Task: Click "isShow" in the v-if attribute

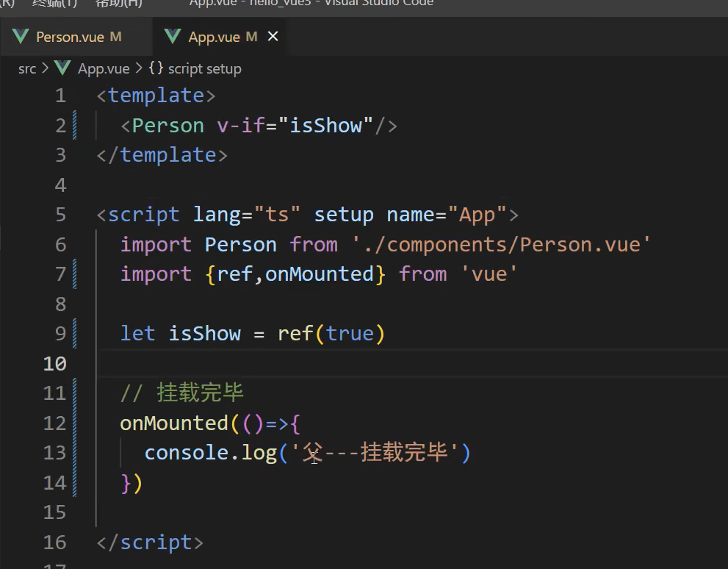Action: click(325, 126)
